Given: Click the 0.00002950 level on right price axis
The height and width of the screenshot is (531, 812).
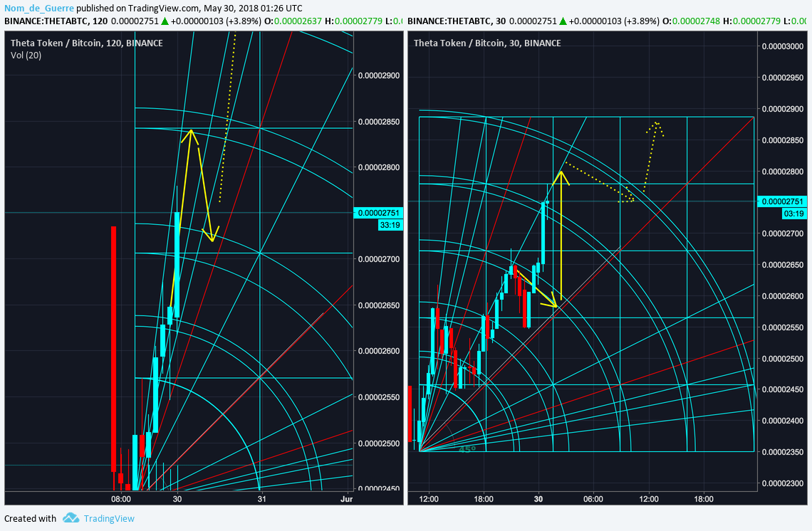Looking at the screenshot, I should (x=783, y=78).
